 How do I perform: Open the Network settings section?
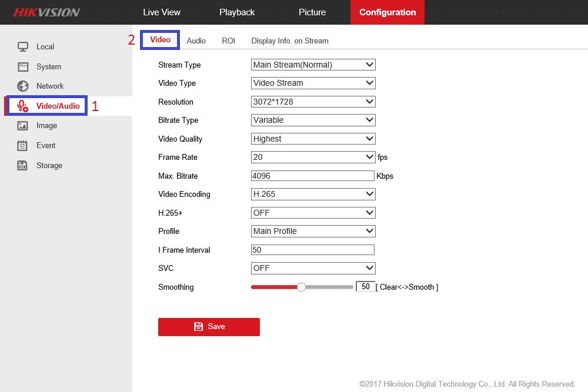pyautogui.click(x=50, y=86)
